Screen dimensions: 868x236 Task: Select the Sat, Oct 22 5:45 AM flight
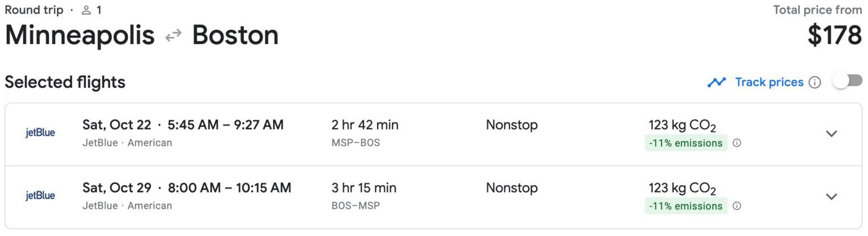(183, 125)
